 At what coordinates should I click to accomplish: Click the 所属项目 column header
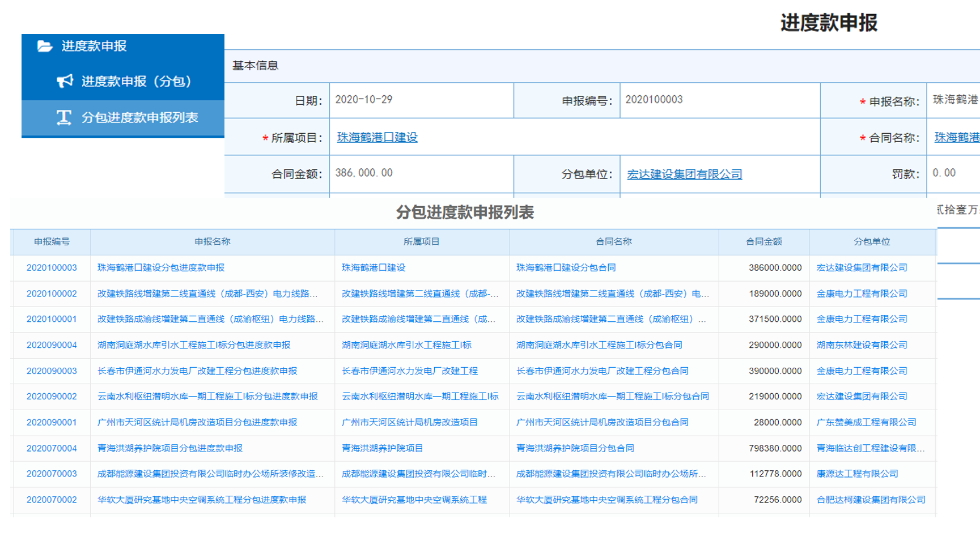point(422,242)
